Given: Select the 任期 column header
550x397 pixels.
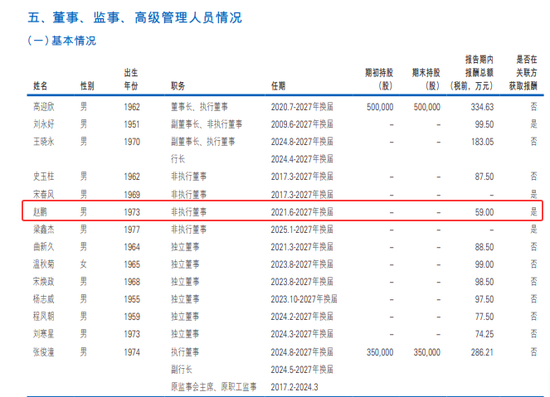Looking at the screenshot, I should tap(278, 86).
